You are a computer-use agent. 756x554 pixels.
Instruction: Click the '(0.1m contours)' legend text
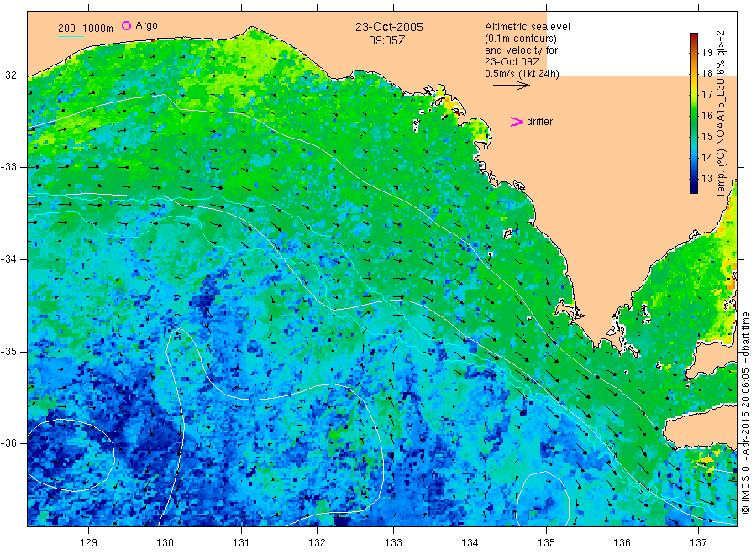point(521,39)
